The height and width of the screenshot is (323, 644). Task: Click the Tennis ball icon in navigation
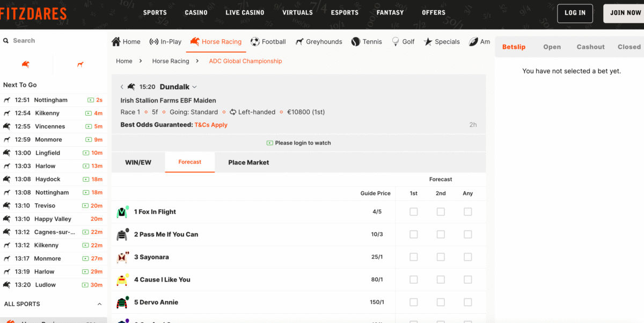coord(355,41)
